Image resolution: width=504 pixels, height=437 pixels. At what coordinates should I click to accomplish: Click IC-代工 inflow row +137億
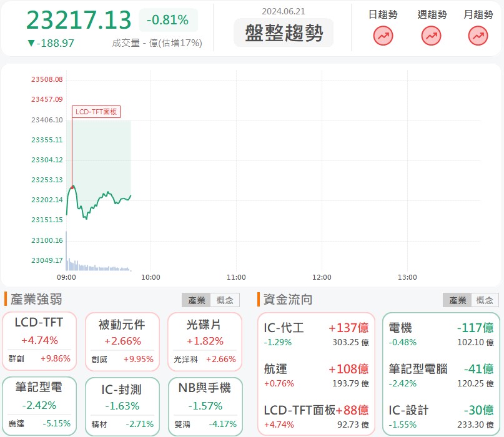[x=316, y=334]
